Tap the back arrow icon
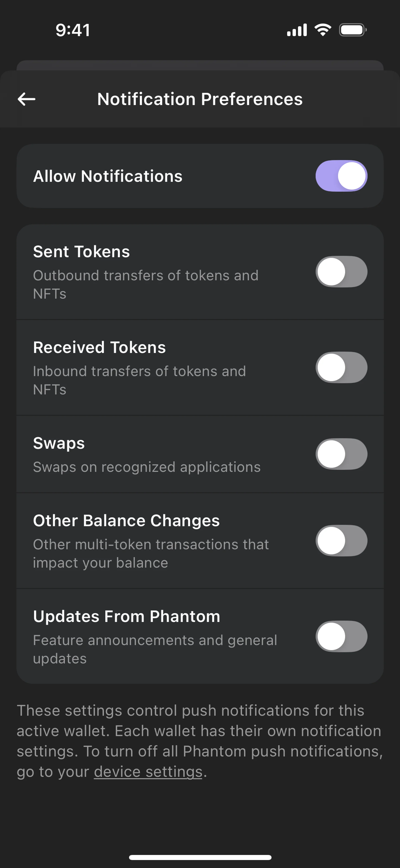The height and width of the screenshot is (868, 400). [x=27, y=99]
